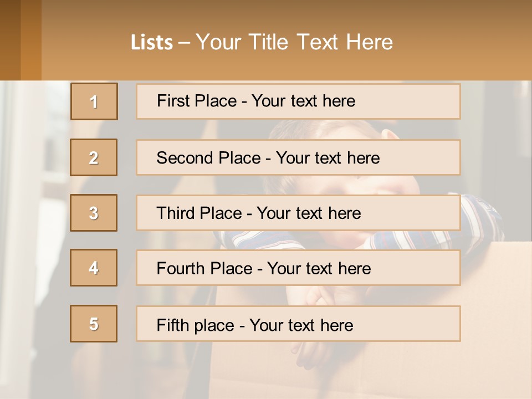Click the number 1 box
Viewport: 532px width, 399px height.
94,101
